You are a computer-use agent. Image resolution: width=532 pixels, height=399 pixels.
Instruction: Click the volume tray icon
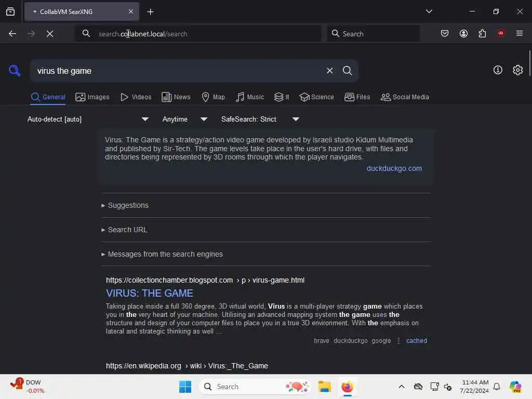click(x=448, y=387)
